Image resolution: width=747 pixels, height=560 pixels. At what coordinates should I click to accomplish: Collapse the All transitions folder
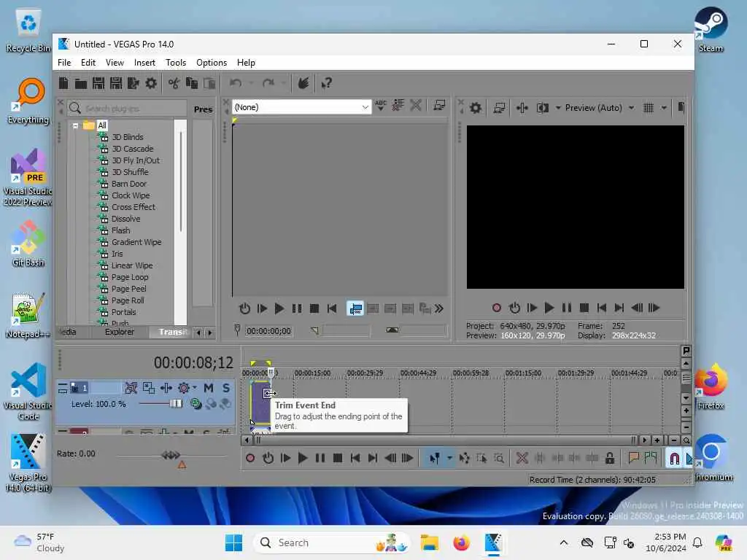pos(75,125)
